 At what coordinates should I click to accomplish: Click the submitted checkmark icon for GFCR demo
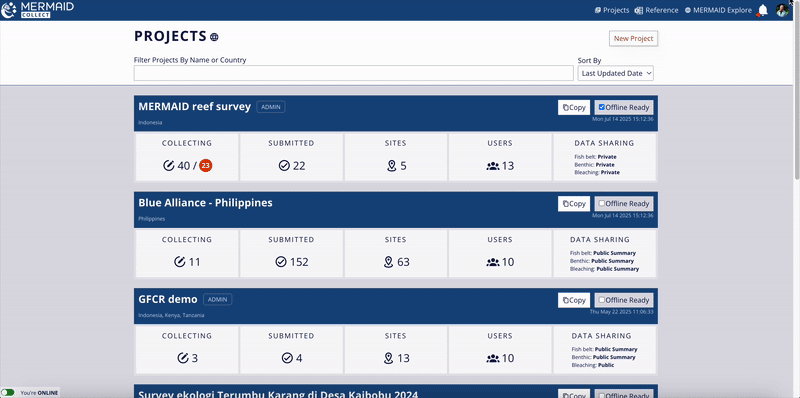pos(287,358)
